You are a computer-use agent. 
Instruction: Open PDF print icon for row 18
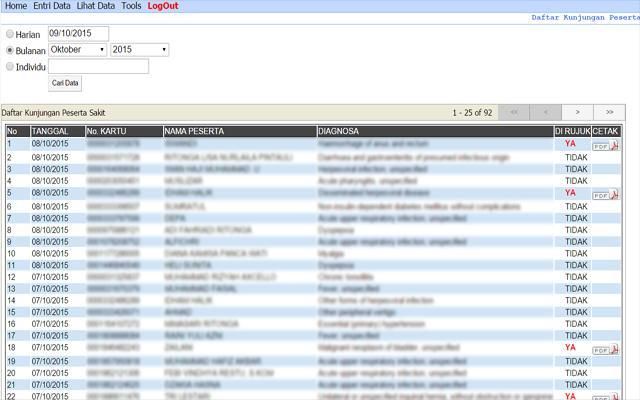[x=606, y=350]
